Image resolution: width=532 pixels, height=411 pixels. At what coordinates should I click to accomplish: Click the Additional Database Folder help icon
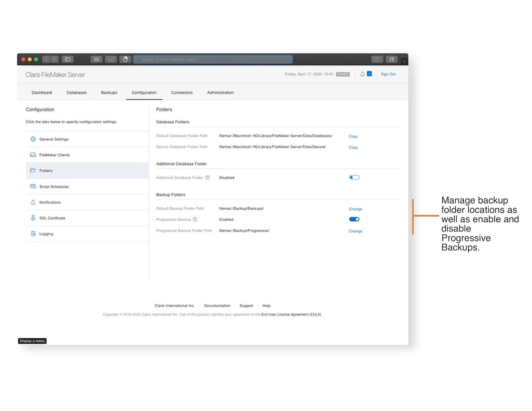pyautogui.click(x=207, y=178)
